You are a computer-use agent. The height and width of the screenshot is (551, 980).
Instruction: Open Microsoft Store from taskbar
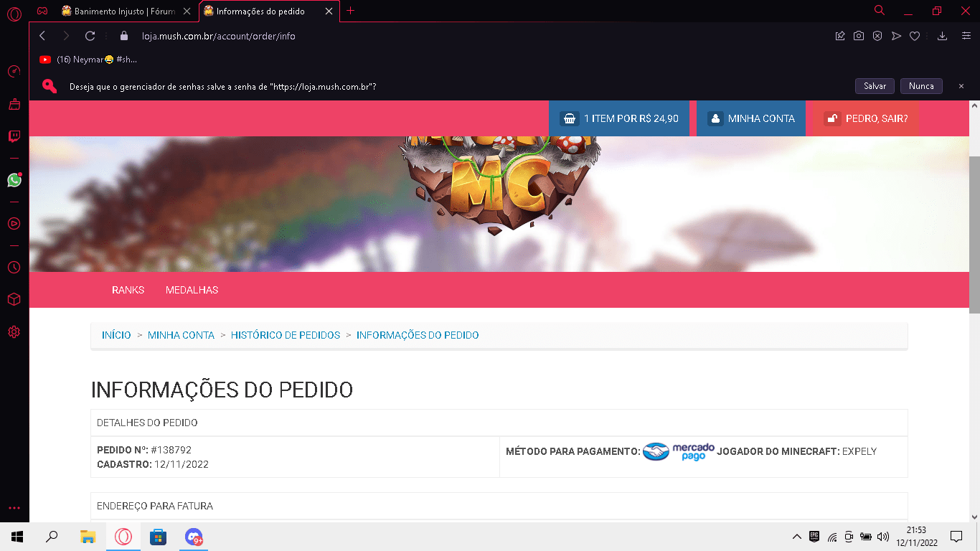point(158,537)
